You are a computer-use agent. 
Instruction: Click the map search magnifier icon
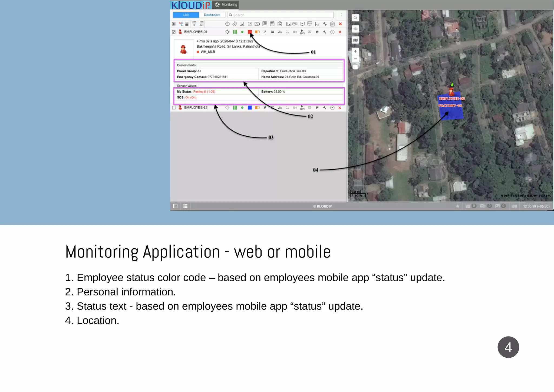[355, 18]
